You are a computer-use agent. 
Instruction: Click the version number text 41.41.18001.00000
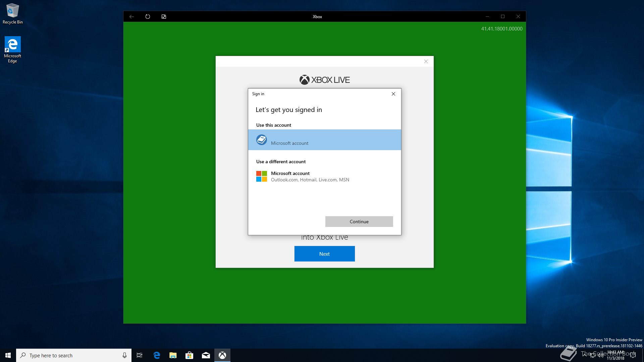pos(502,29)
